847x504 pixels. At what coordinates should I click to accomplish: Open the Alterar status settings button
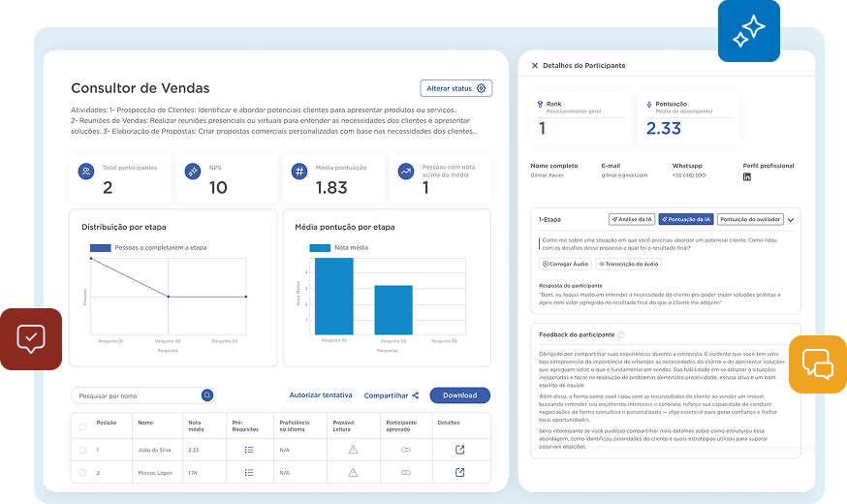tap(456, 88)
